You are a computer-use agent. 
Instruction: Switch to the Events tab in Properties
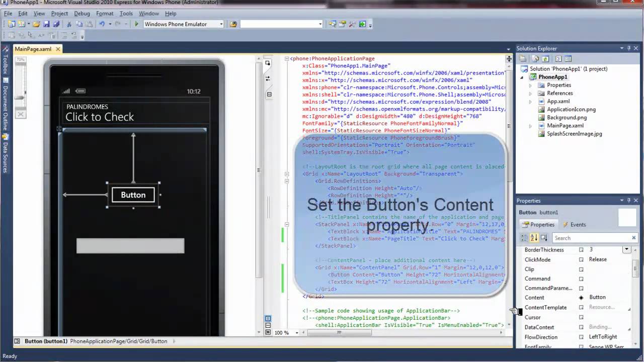click(574, 225)
